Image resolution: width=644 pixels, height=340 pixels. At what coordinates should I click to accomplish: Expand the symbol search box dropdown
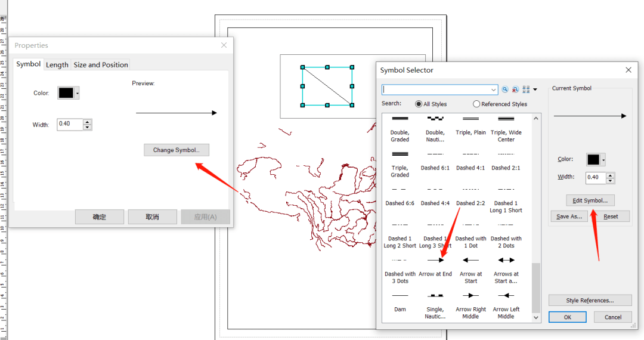(x=493, y=89)
